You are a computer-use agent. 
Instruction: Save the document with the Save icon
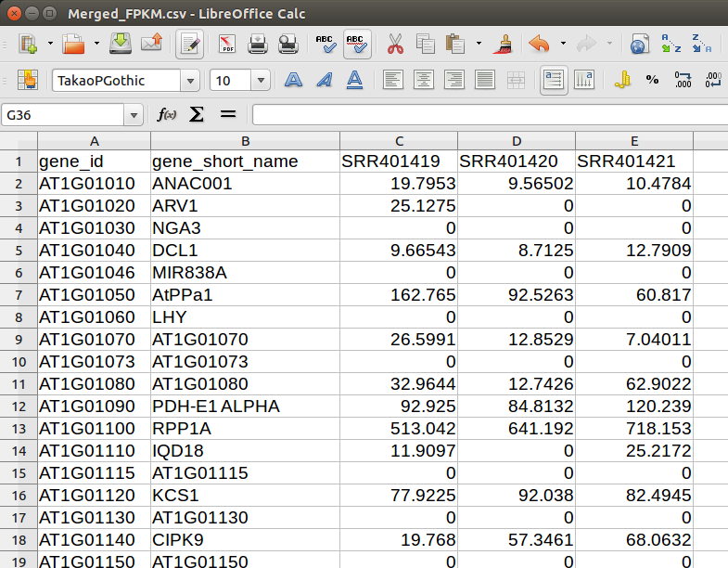coord(121,45)
